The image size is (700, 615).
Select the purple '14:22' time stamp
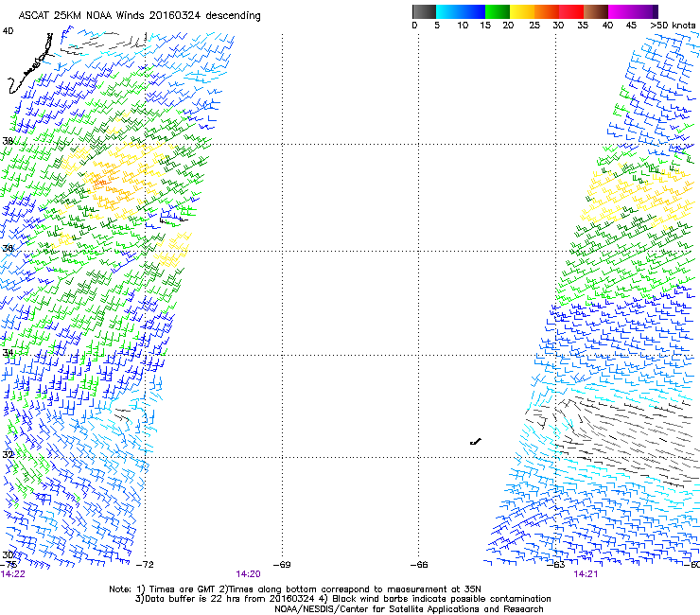point(12,574)
